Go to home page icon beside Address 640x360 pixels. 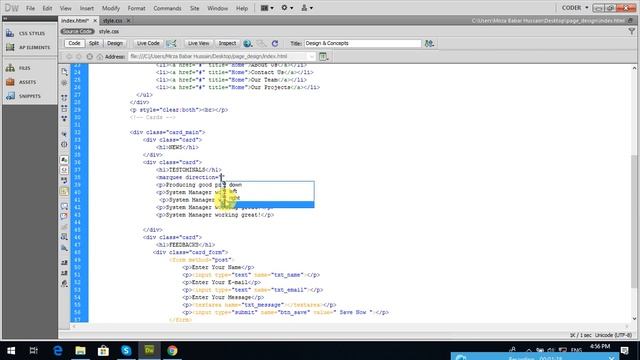pos(100,56)
